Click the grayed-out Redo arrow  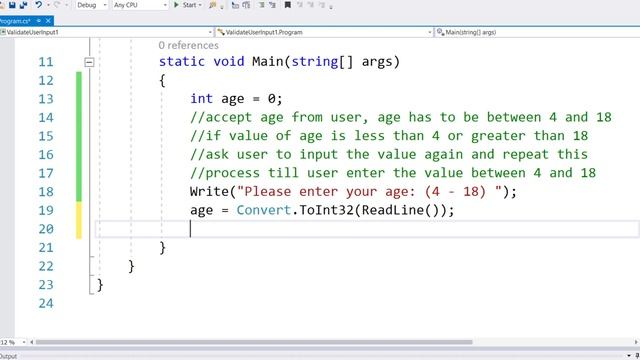coord(57,5)
